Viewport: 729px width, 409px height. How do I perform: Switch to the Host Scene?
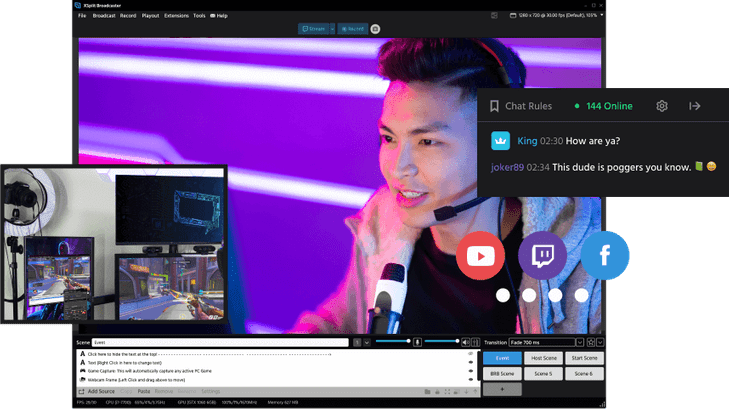point(543,358)
